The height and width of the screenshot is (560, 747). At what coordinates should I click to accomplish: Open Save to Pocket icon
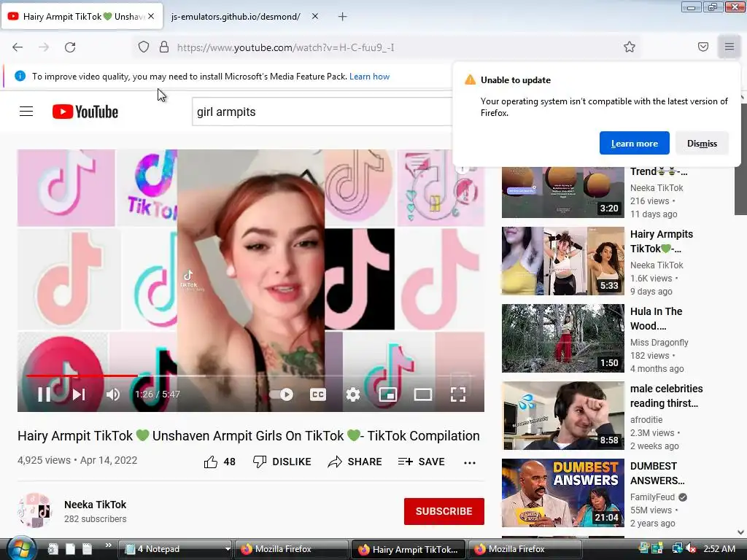click(703, 47)
